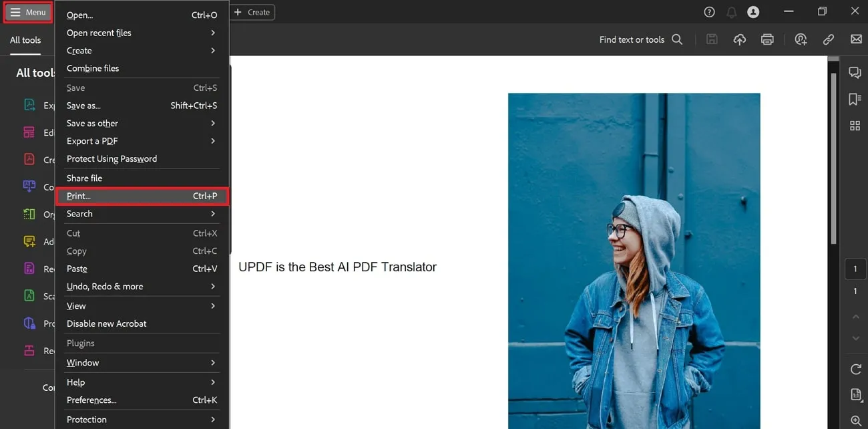Open the Scan & OCR tool
Screen dimensions: 868x429
click(30, 295)
